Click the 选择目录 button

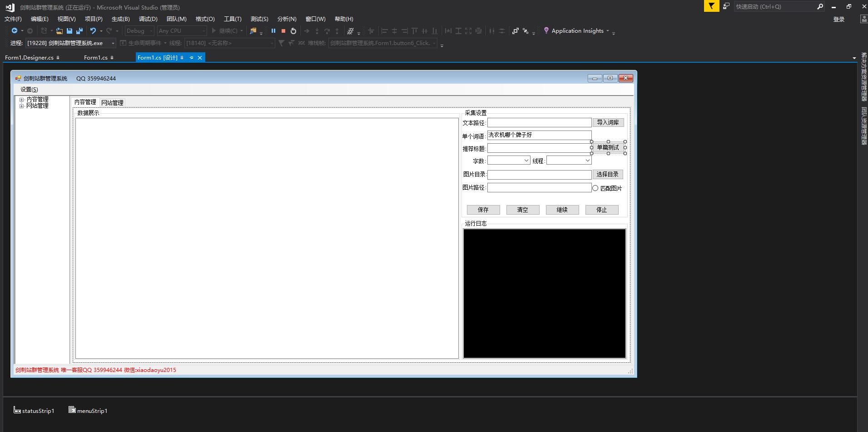[x=607, y=174]
